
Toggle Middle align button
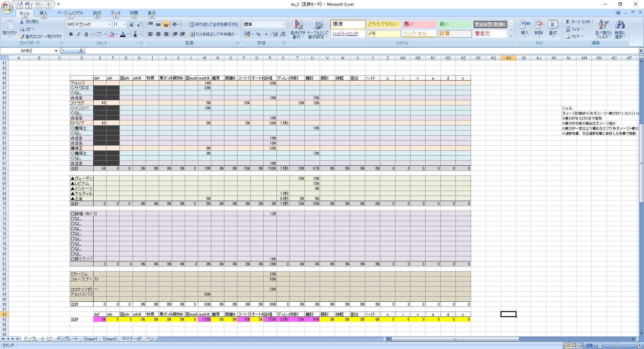click(x=158, y=24)
